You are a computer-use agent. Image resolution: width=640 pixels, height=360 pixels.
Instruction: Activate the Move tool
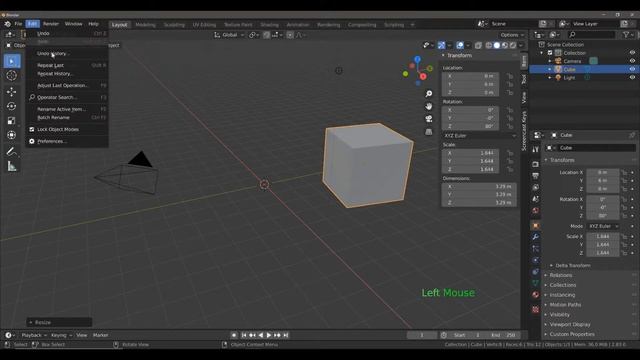12,91
